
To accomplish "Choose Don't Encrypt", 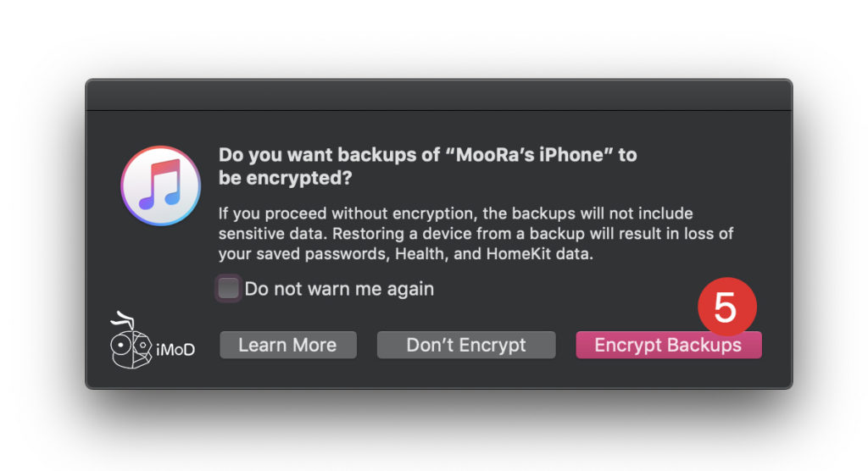I will [466, 345].
